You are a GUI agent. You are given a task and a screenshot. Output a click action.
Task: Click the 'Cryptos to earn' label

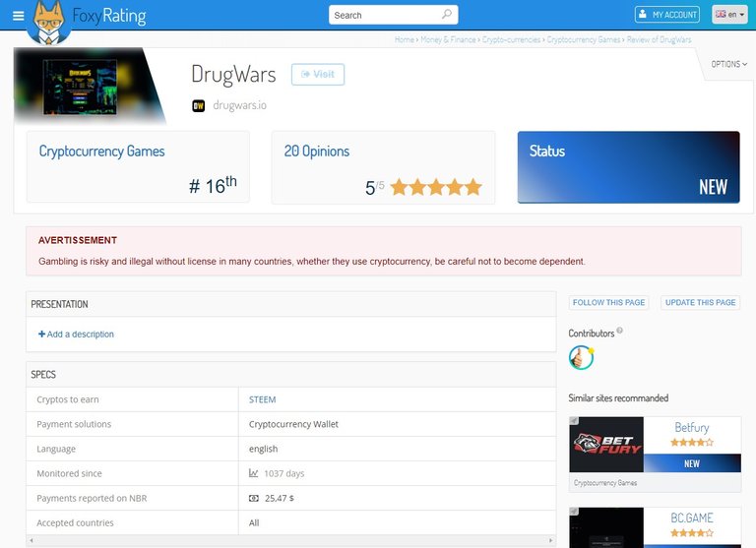(68, 399)
